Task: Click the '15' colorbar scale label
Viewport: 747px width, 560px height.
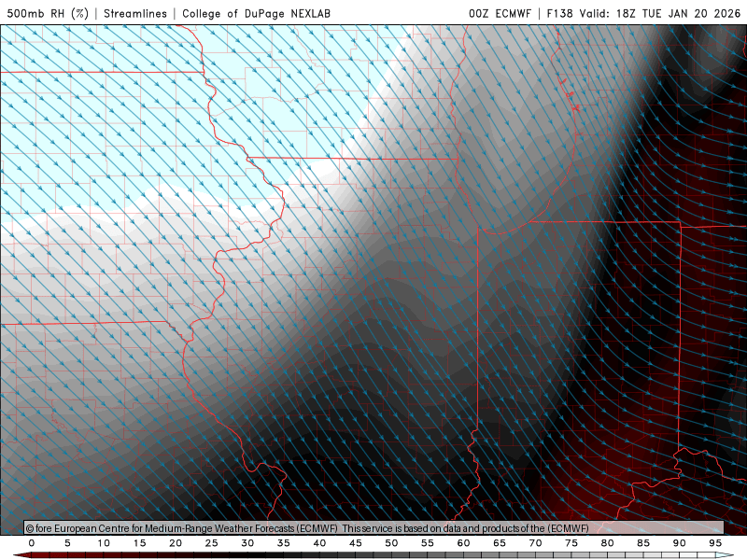Action: coord(139,543)
